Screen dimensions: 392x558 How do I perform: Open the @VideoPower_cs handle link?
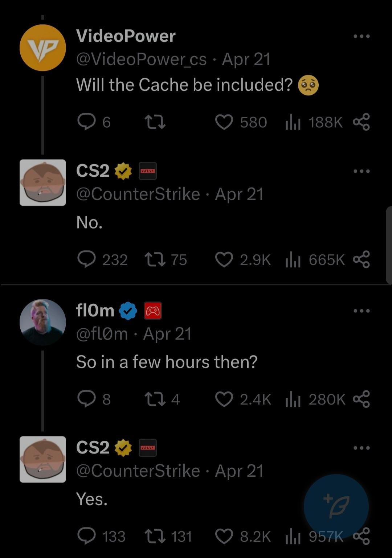[141, 59]
